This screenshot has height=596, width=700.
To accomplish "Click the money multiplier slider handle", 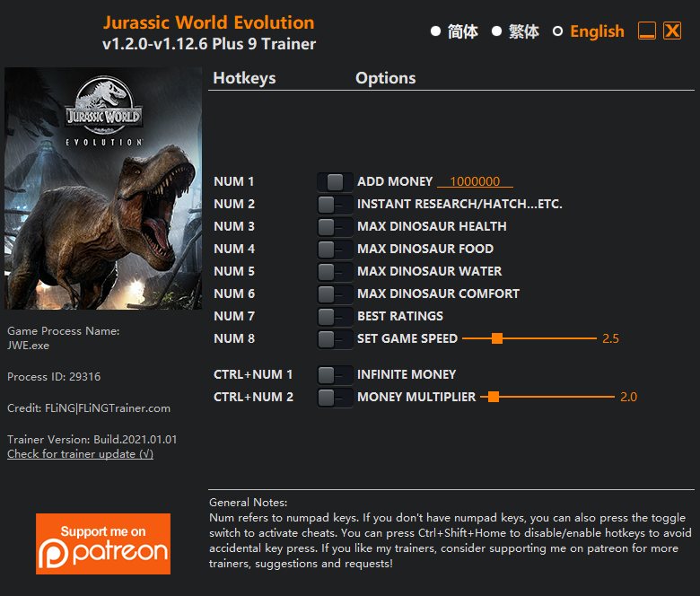I will (x=494, y=397).
